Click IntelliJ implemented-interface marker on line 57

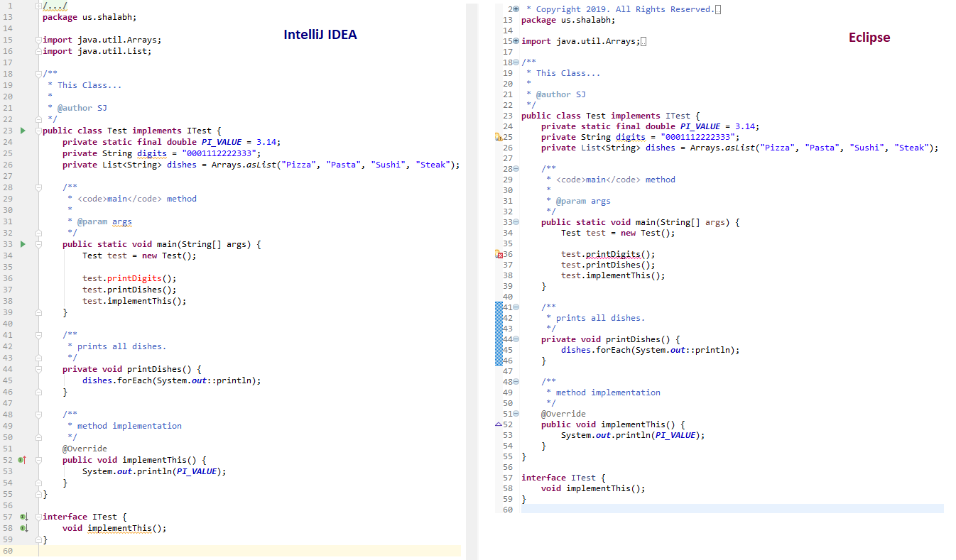(23, 517)
